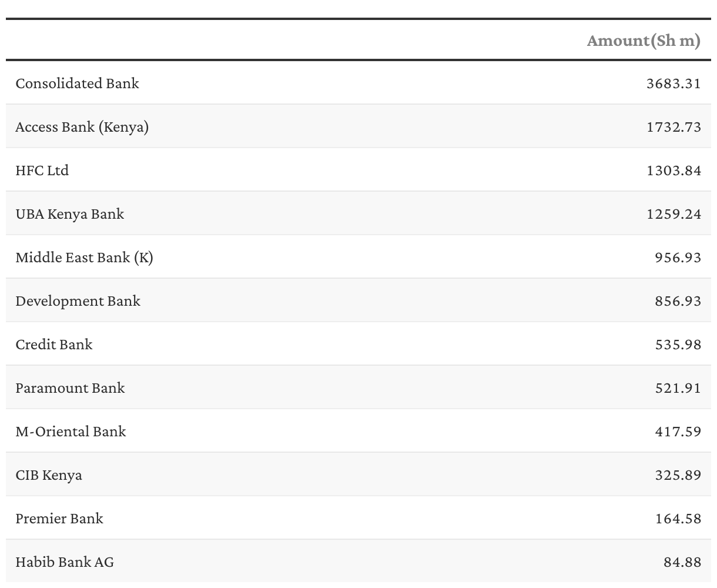Viewport: 717px width, 588px height.
Task: Select the 535.98 amount value
Action: coord(678,345)
